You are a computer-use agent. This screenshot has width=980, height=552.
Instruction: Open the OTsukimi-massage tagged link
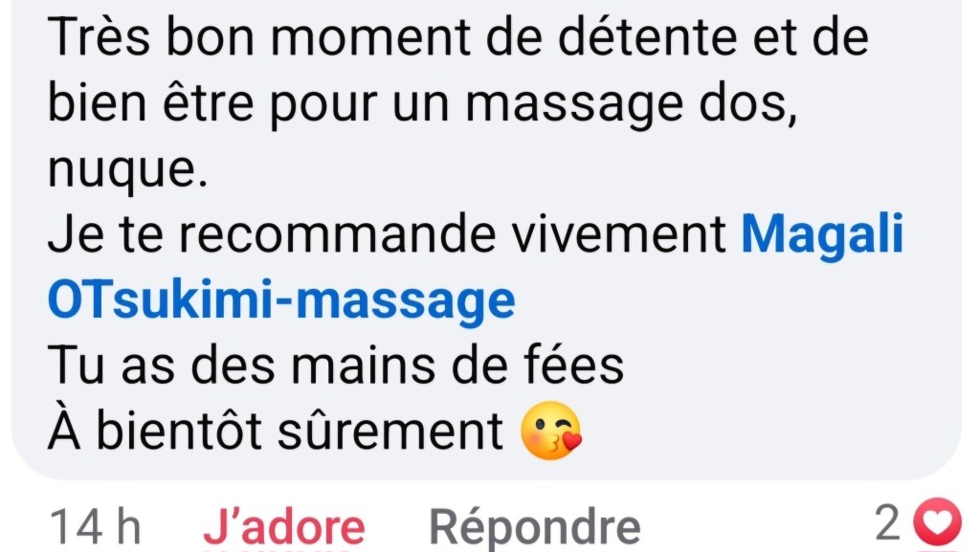point(281,300)
